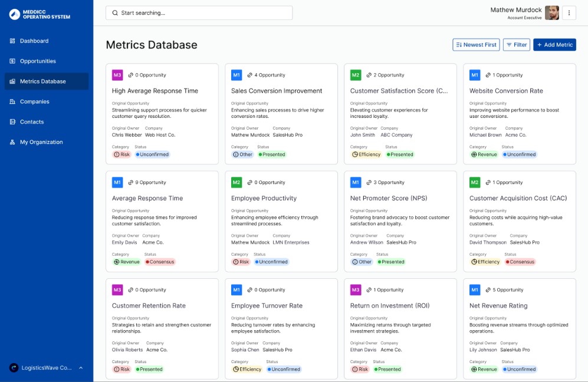Click the My Organization person icon
The height and width of the screenshot is (382, 588).
[12, 142]
